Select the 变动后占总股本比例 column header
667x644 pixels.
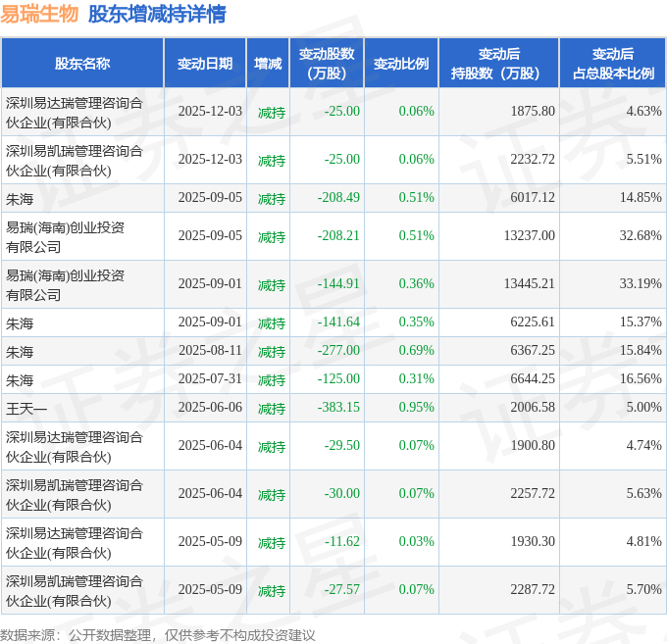pos(613,64)
